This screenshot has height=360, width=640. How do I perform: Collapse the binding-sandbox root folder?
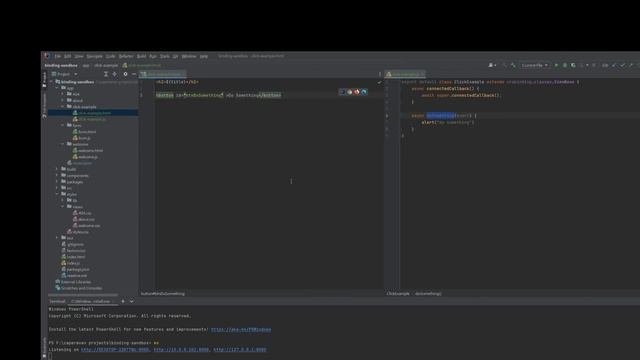[51, 82]
